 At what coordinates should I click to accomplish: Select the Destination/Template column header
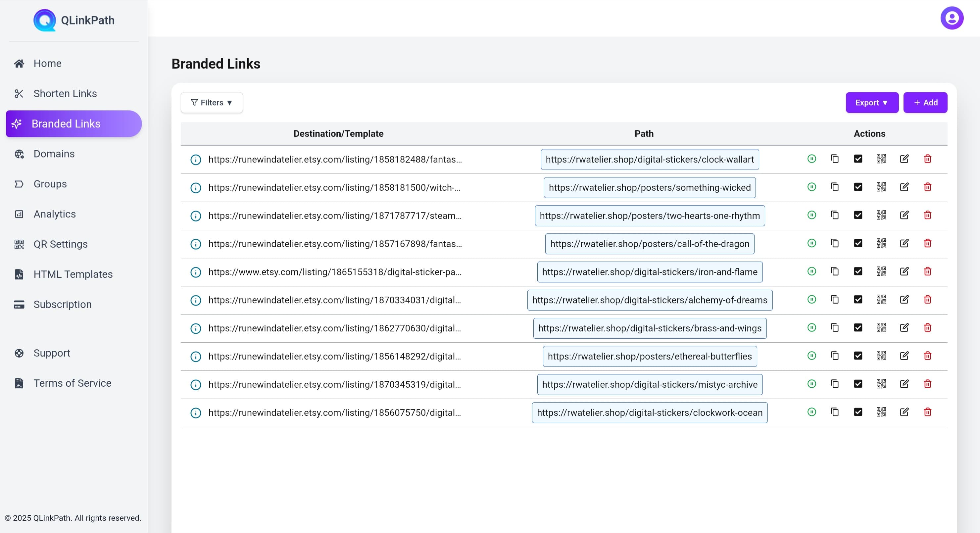point(338,134)
